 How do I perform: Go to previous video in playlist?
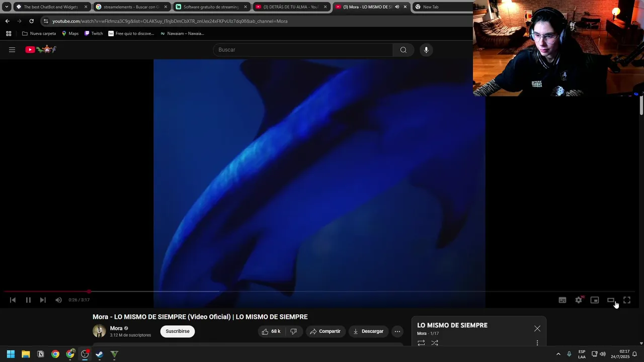13,300
